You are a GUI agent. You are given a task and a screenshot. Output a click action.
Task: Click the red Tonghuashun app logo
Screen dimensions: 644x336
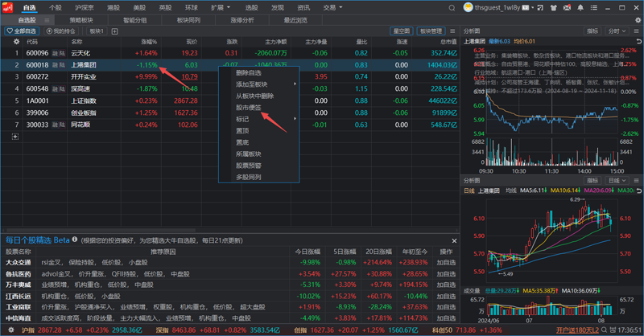pyautogui.click(x=7, y=7)
